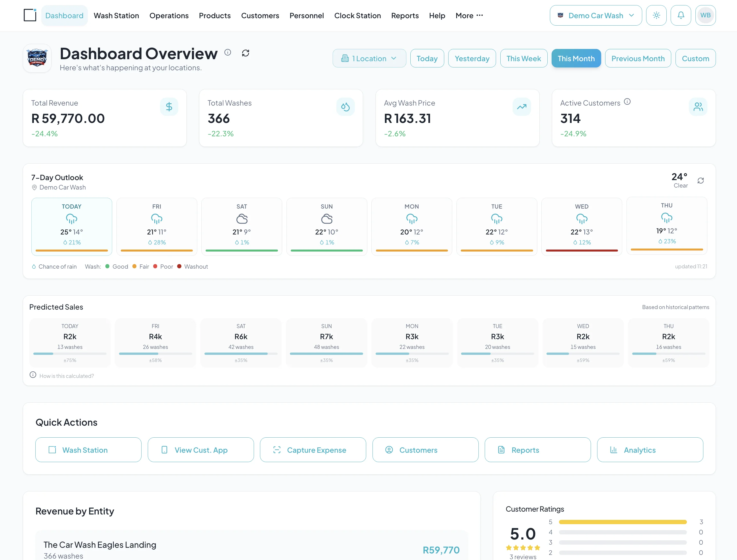Open the notifications bell
The image size is (737, 560).
pos(681,15)
